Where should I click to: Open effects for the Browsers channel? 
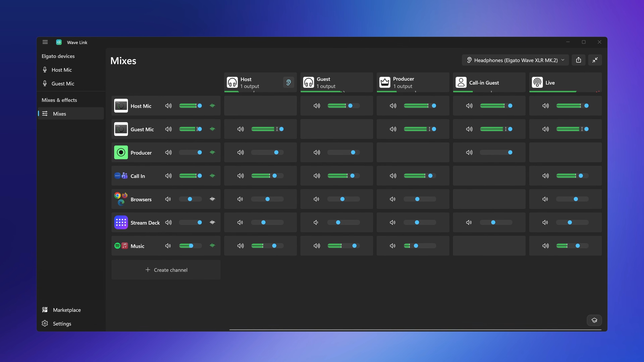pos(212,199)
